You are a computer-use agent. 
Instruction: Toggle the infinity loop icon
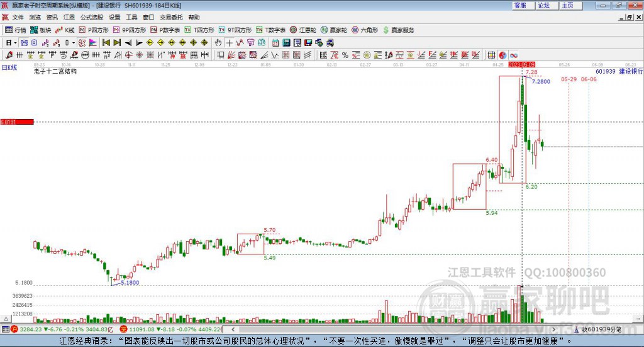coord(513,55)
